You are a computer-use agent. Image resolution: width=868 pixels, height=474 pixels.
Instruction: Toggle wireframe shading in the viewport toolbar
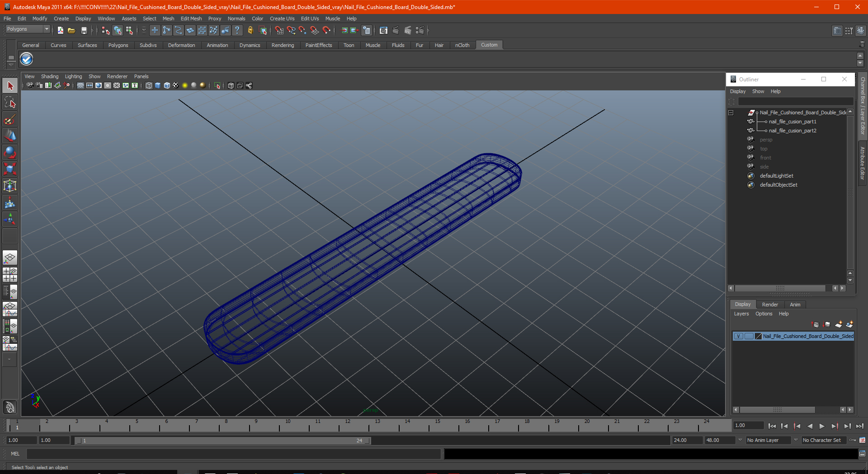(149, 85)
